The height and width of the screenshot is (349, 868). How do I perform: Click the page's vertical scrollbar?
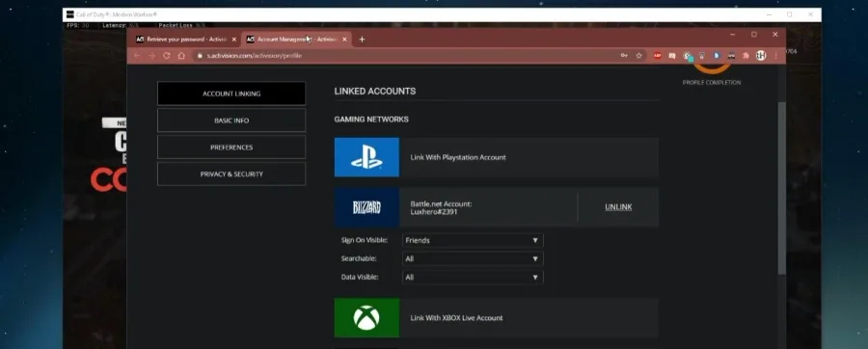(x=781, y=188)
